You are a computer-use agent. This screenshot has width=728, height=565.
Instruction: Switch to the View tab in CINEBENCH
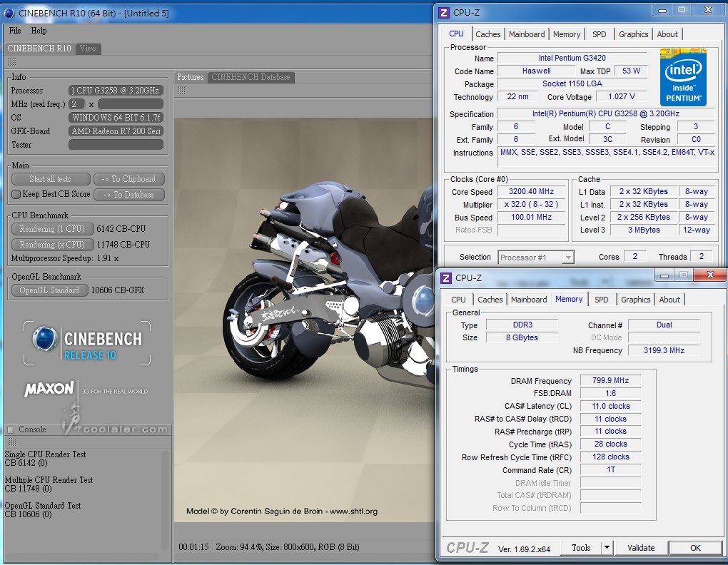88,49
